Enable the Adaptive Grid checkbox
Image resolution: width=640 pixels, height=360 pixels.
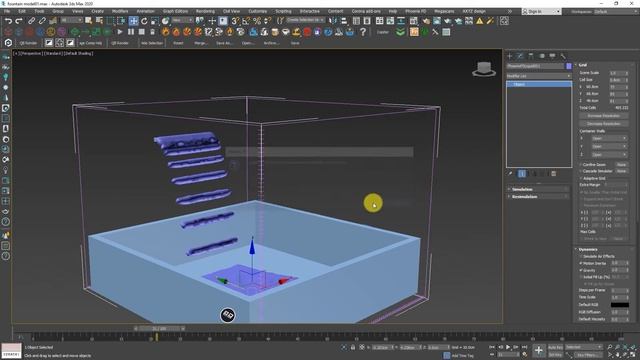[581, 178]
